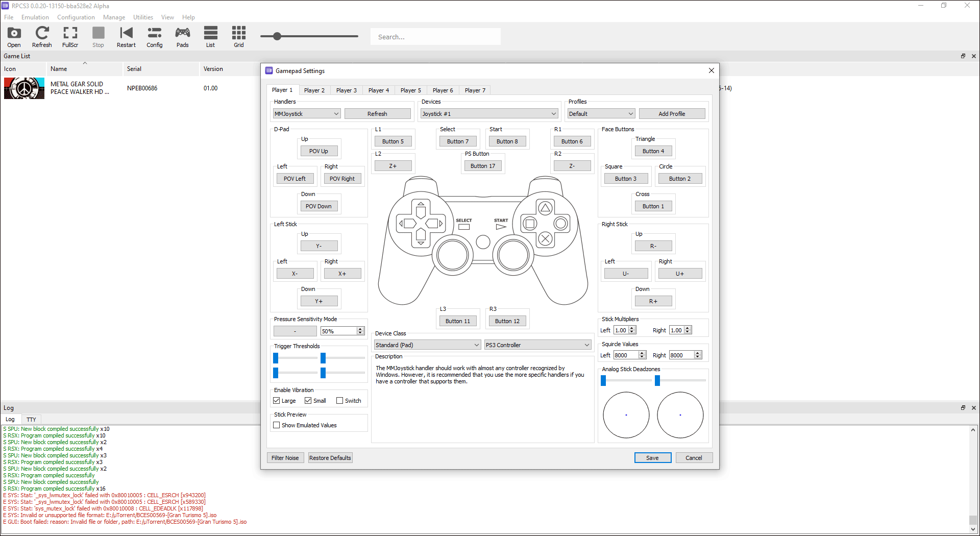Switch to Grid view icon
The height and width of the screenshot is (536, 980).
238,37
